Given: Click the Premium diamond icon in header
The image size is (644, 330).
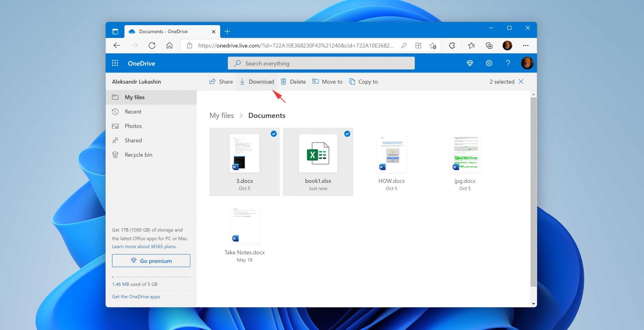Looking at the screenshot, I should click(470, 63).
